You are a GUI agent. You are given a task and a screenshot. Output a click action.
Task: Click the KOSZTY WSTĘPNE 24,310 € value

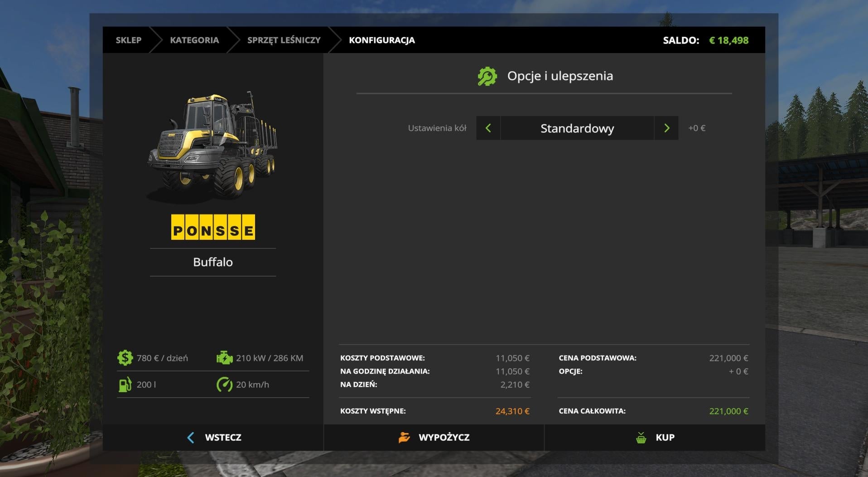coord(512,411)
